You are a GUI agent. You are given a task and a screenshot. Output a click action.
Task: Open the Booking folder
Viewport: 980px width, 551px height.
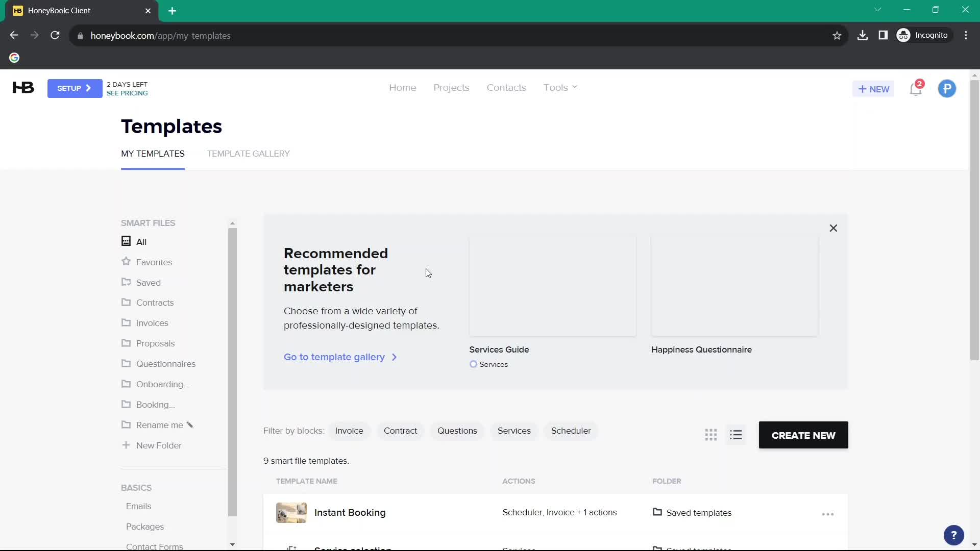[148, 405]
